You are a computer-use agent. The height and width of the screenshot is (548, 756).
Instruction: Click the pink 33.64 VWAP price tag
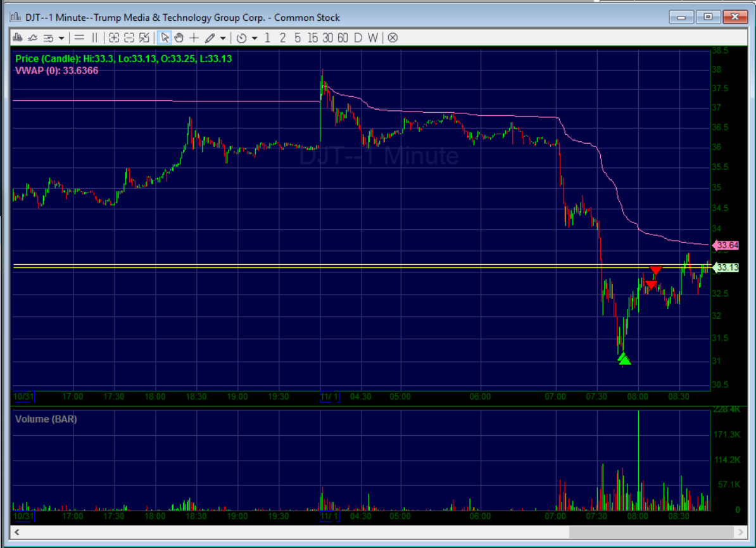point(726,245)
